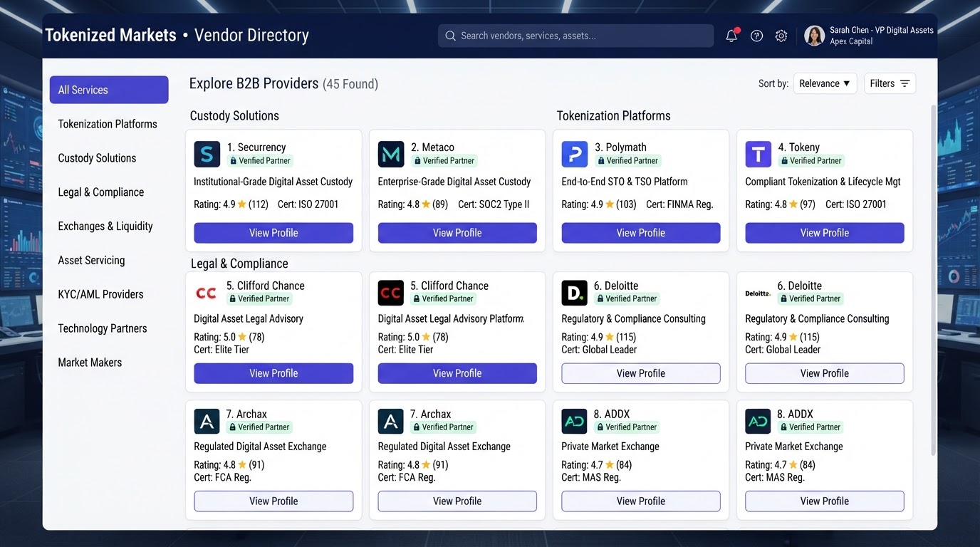Viewport: 980px width, 547px height.
Task: Click the Tokenized Markets Vendor Directory title
Action: (177, 35)
